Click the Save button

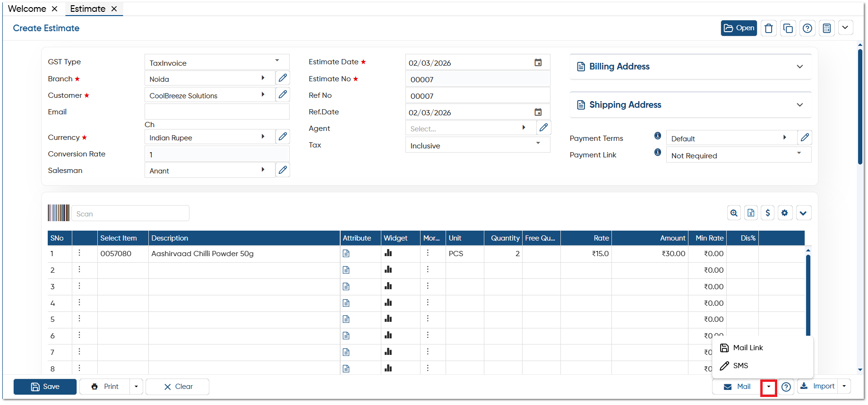coord(45,387)
